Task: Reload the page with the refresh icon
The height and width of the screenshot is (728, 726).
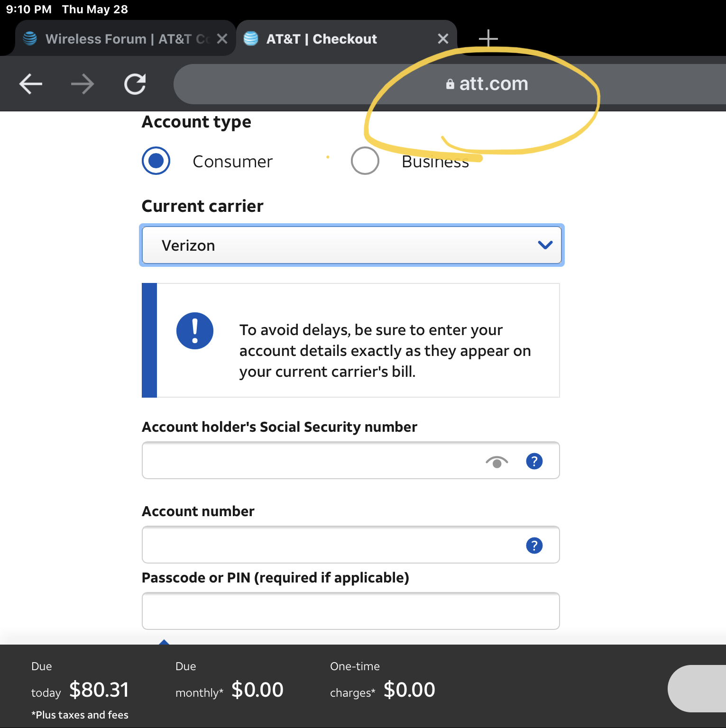Action: pos(135,84)
